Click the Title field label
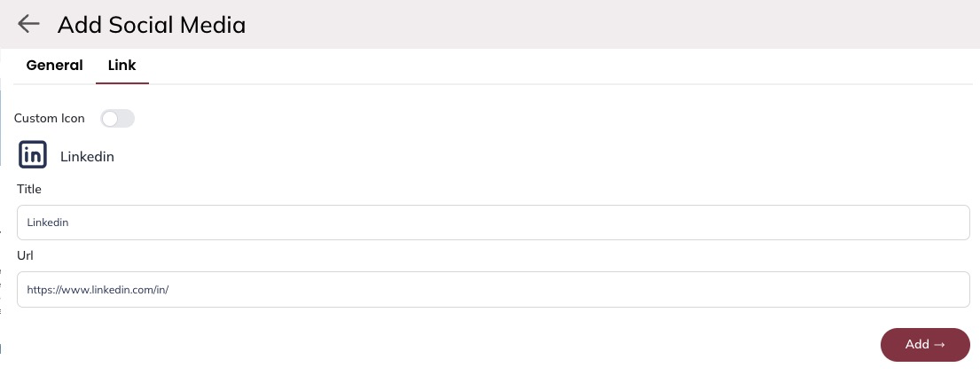 point(29,189)
